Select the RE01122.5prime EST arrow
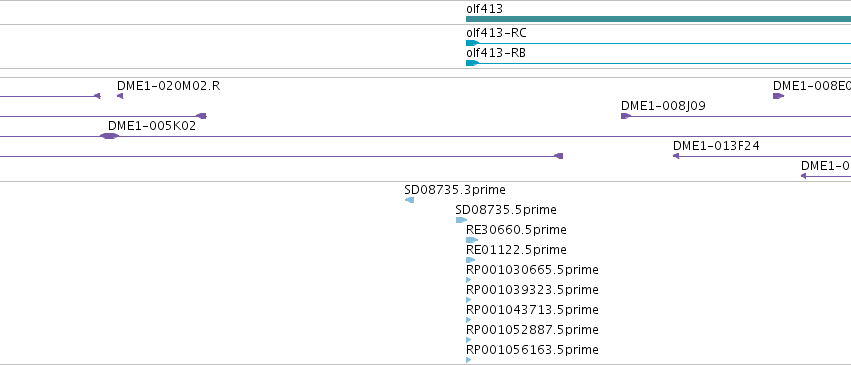This screenshot has width=851, height=365. (471, 260)
